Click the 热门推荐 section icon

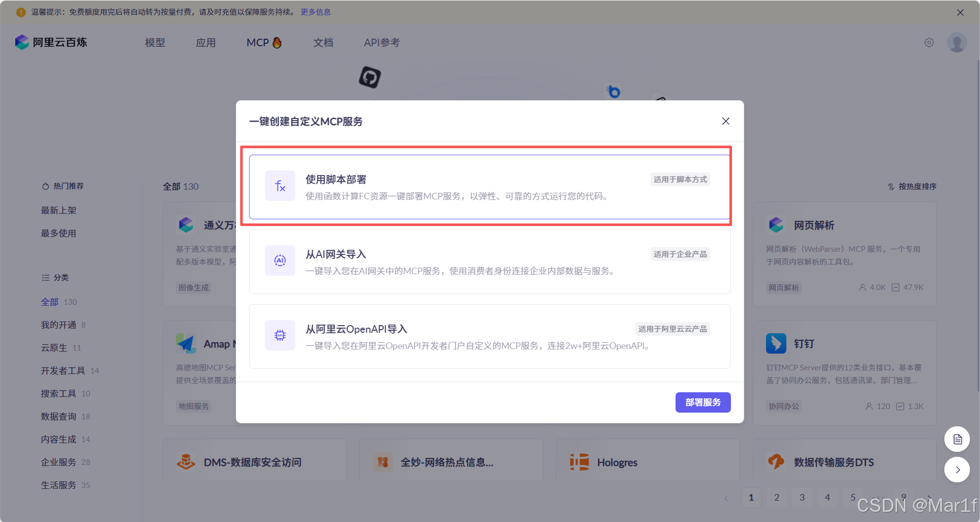pos(45,186)
